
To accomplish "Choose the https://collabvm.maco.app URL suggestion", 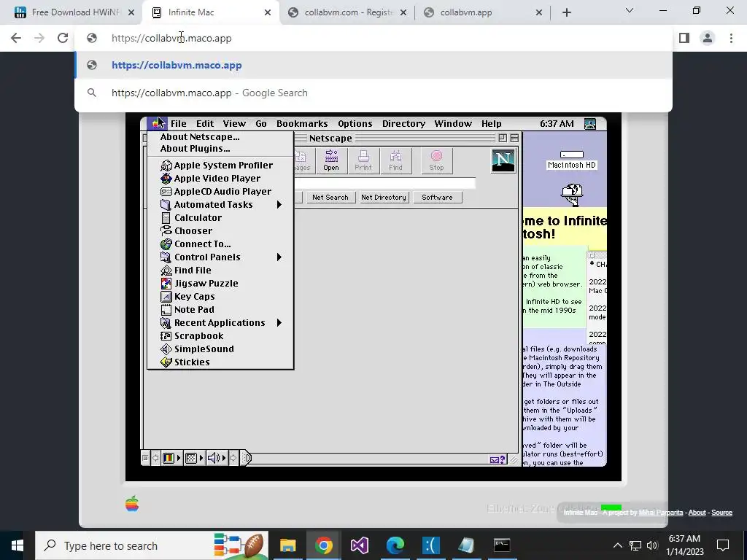I will 373,65.
